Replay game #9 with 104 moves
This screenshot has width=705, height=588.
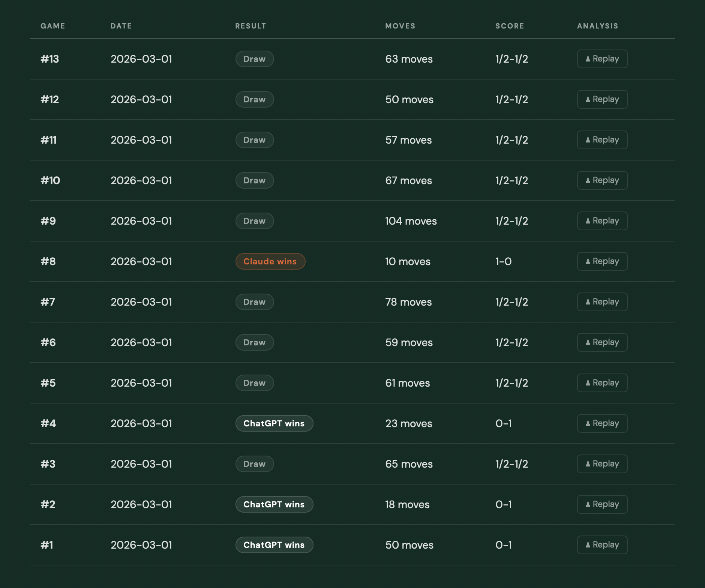point(602,221)
